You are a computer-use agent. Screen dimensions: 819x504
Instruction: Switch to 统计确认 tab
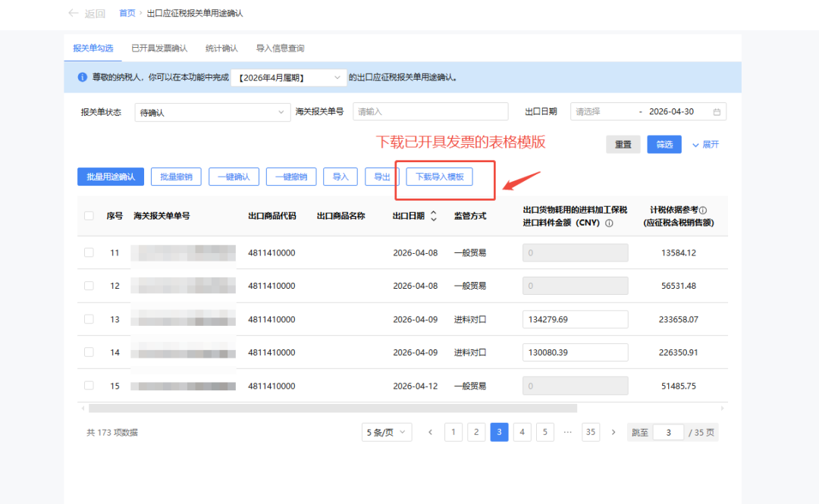click(221, 48)
